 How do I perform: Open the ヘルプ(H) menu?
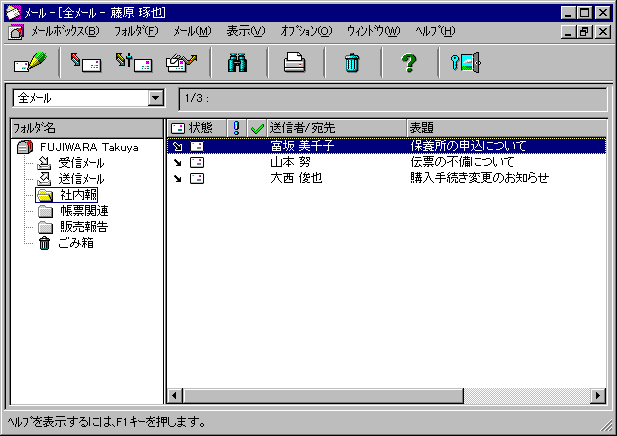[435, 31]
